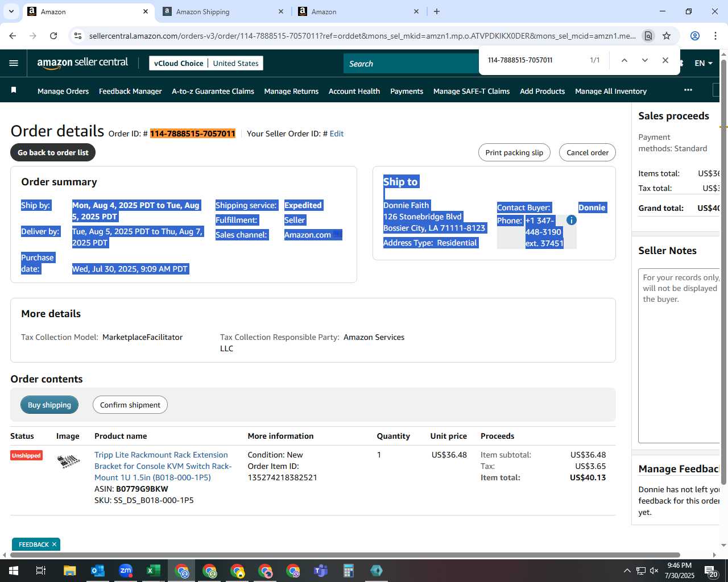
Task: Click the bookmark flag icon in nav bar
Action: coord(14,90)
